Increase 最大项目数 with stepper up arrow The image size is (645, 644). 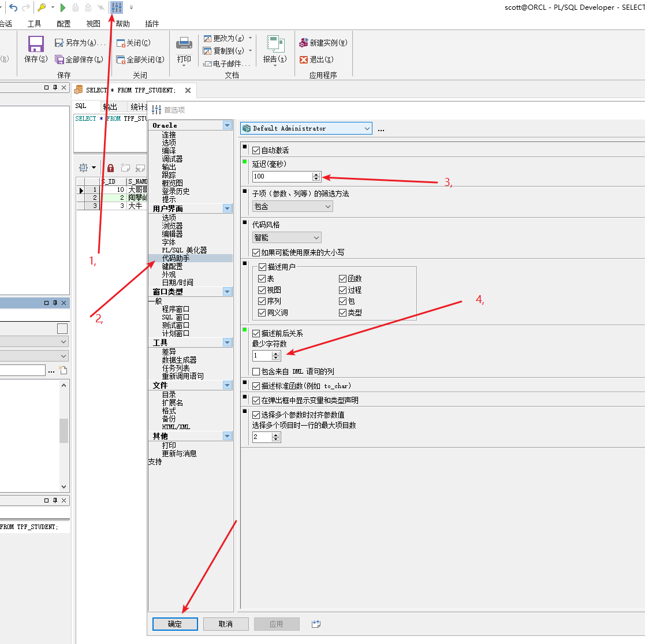point(275,434)
